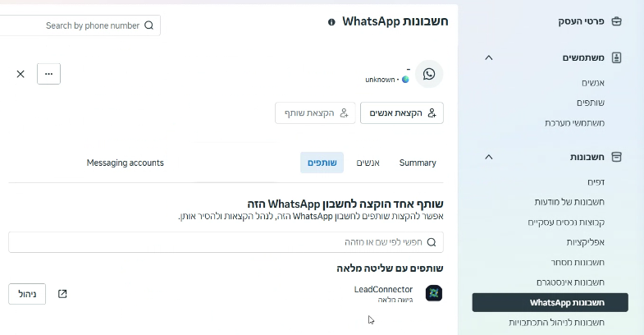Open קבוצות נכסים עסקיים sidebar item
The width and height of the screenshot is (644, 335).
pyautogui.click(x=566, y=223)
